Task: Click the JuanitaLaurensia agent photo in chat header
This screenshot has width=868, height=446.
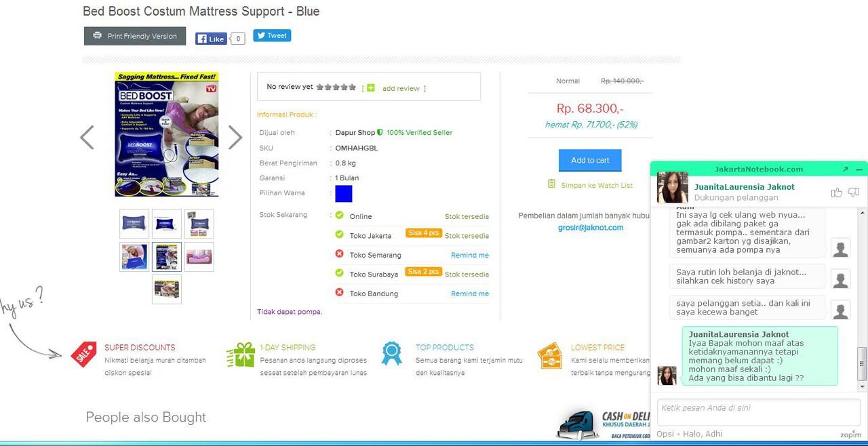Action: coord(672,188)
